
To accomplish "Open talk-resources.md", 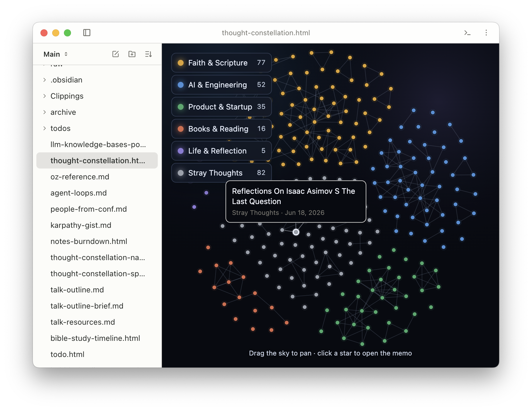I will pyautogui.click(x=97, y=322).
